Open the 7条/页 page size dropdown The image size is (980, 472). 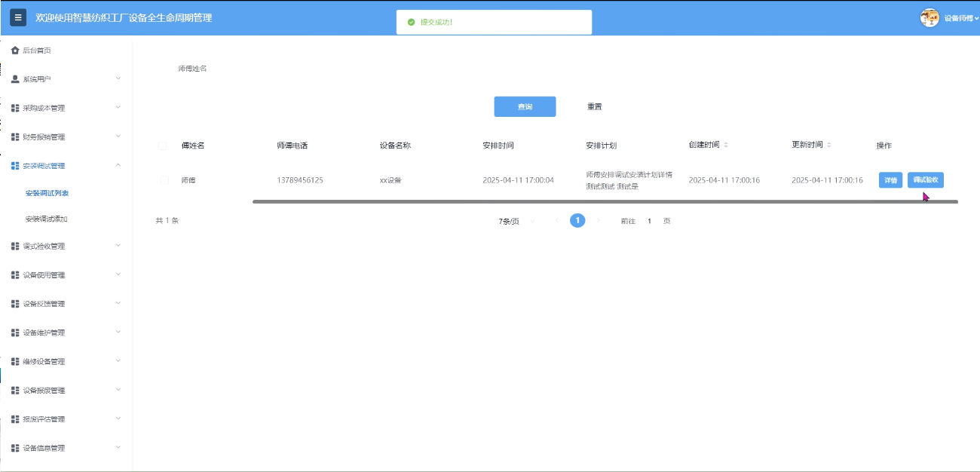point(517,221)
